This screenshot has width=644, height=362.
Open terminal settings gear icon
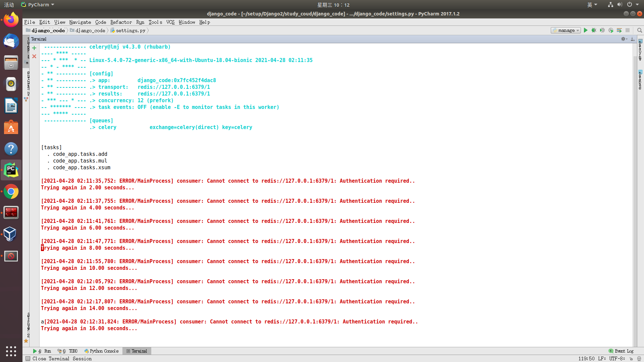[x=624, y=39]
